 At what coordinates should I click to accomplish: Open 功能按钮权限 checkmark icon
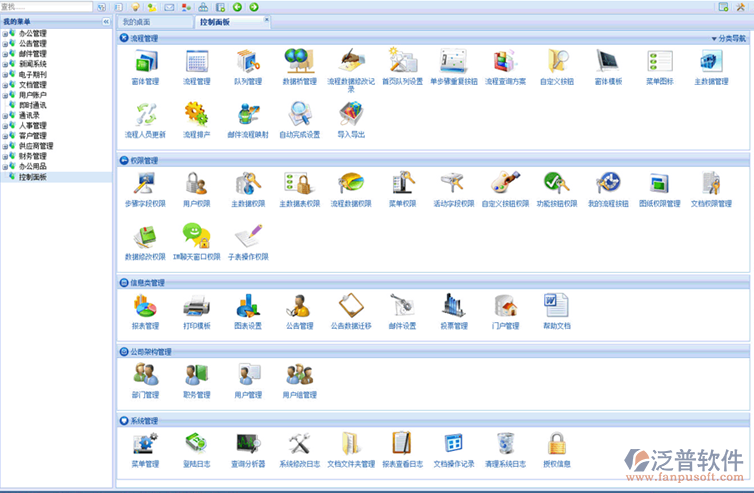pyautogui.click(x=557, y=184)
